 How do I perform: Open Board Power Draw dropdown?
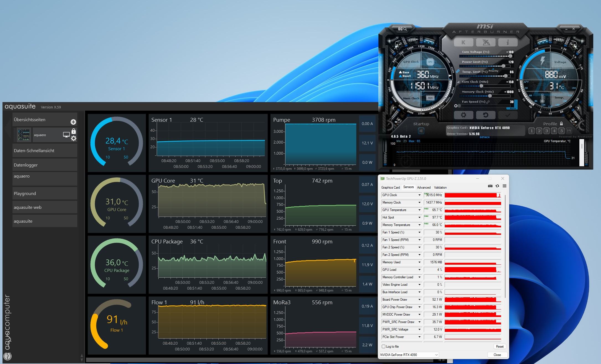coord(419,300)
